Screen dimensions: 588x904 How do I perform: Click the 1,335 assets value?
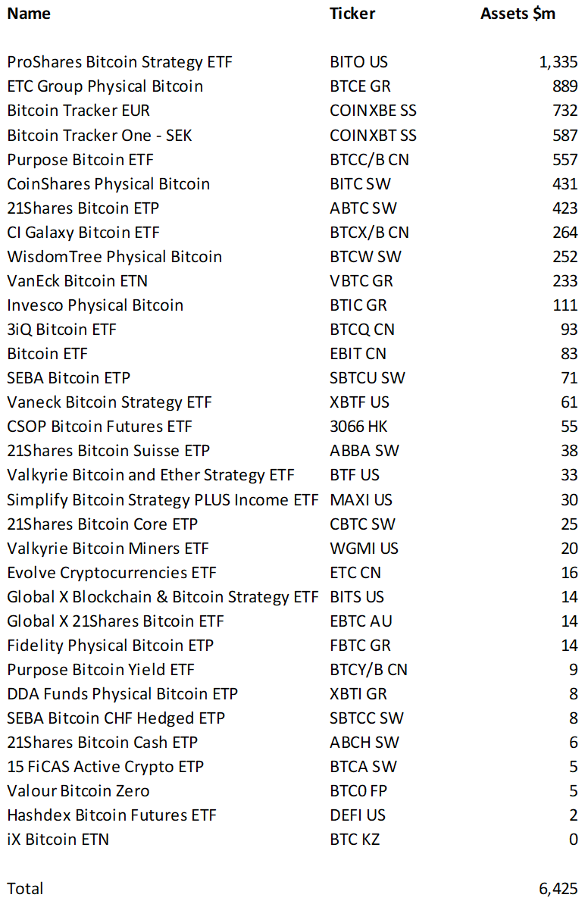pyautogui.click(x=558, y=62)
